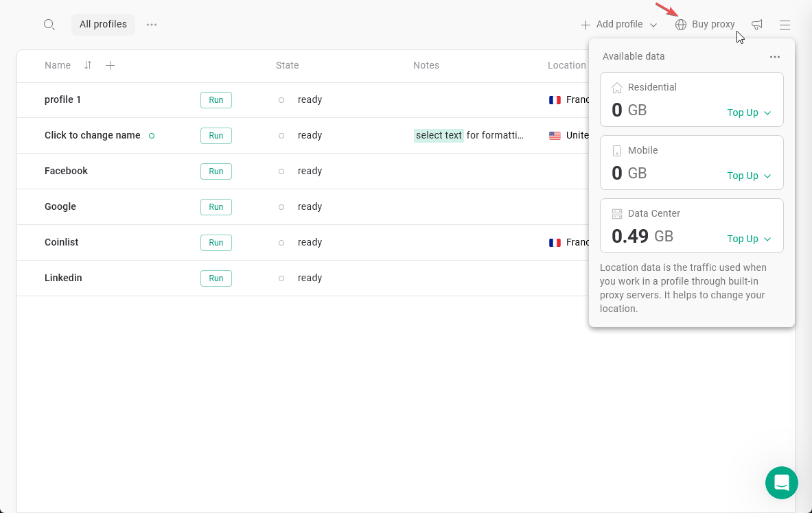812x513 pixels.
Task: Click the select text note highlight
Action: (x=439, y=136)
